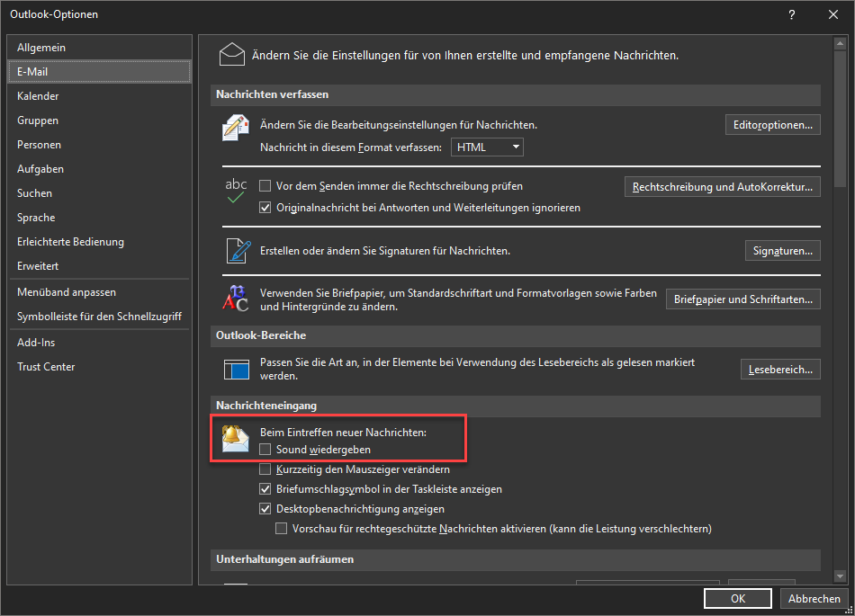The image size is (855, 616).
Task: Select Allgemein in the sidebar
Action: (x=100, y=48)
